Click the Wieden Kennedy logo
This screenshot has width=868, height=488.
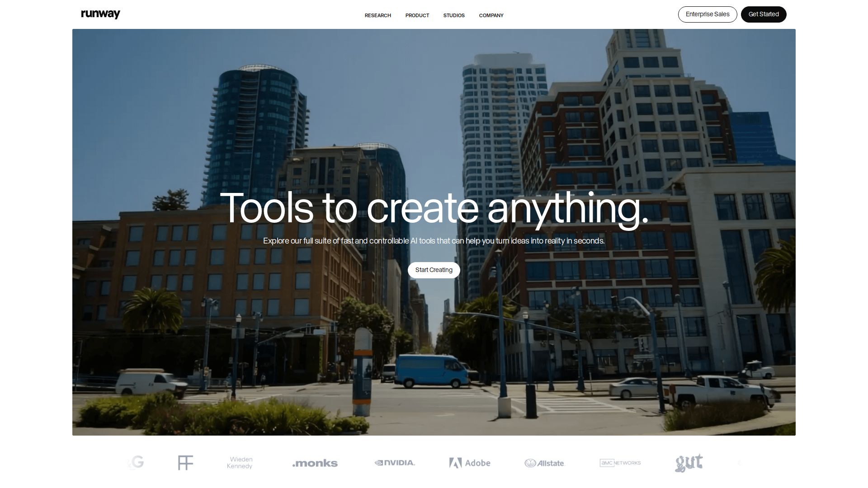(x=240, y=463)
